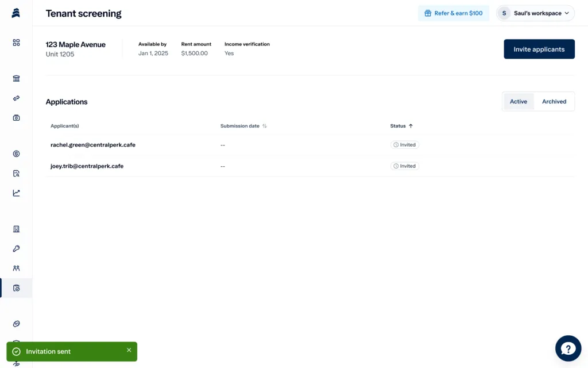Dismiss the Invitation sent notification
Image resolution: width=588 pixels, height=368 pixels.
click(129, 350)
